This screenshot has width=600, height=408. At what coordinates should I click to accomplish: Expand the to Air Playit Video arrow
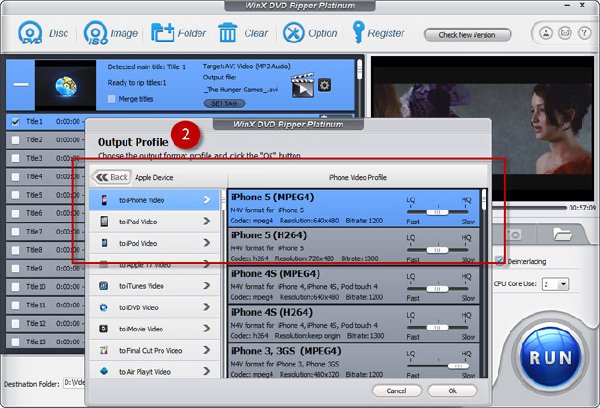(207, 371)
